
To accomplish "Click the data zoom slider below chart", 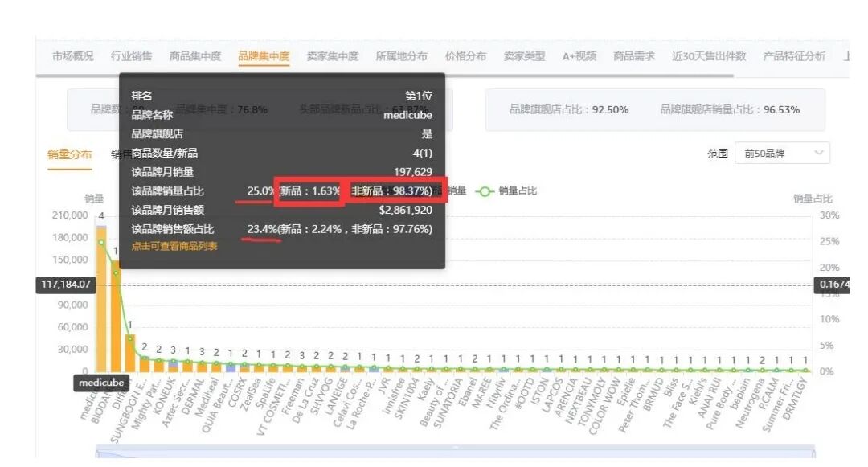I will [455, 452].
